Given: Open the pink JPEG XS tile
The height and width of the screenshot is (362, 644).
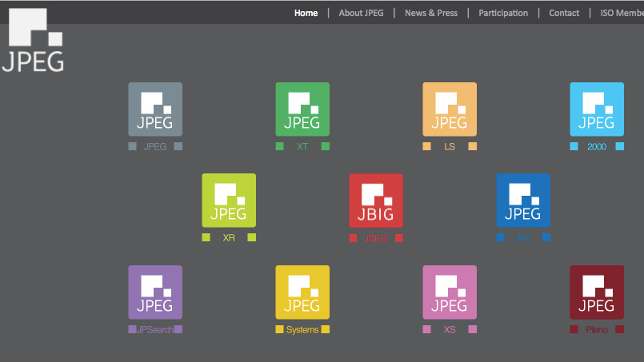Looking at the screenshot, I should [450, 292].
